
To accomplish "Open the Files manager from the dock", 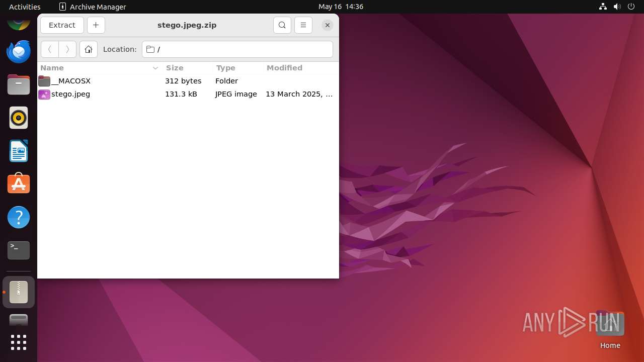I will 19,84.
